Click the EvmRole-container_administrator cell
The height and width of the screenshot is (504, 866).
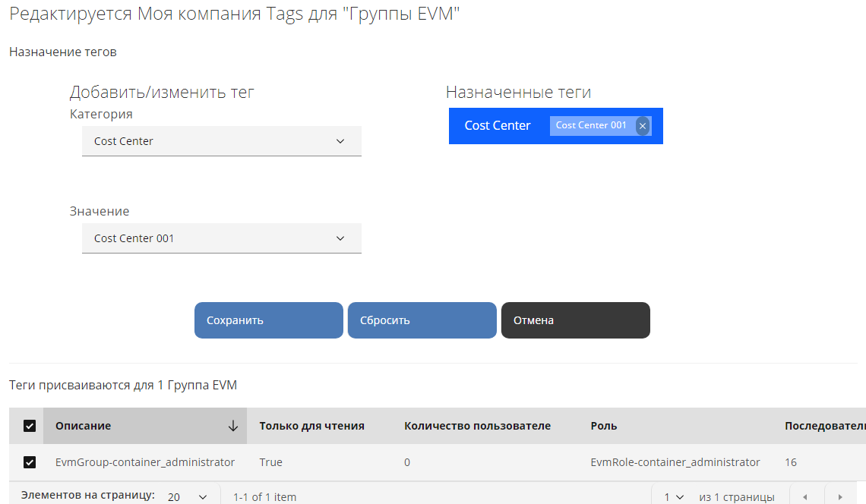point(675,461)
